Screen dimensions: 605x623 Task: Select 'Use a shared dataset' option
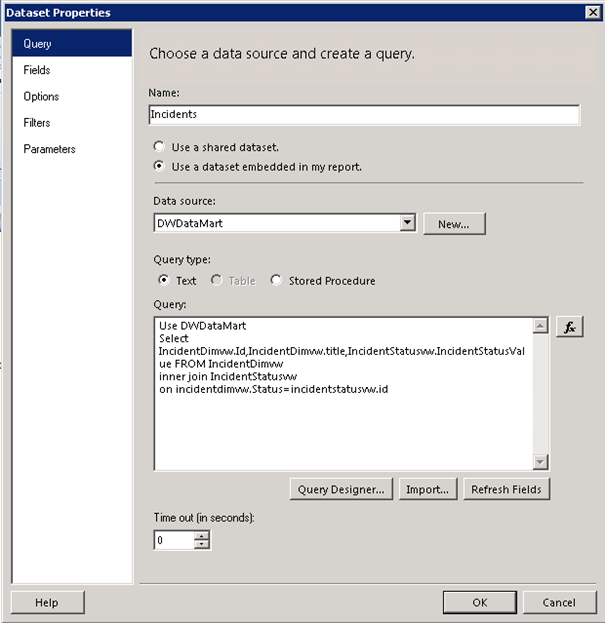[x=160, y=147]
